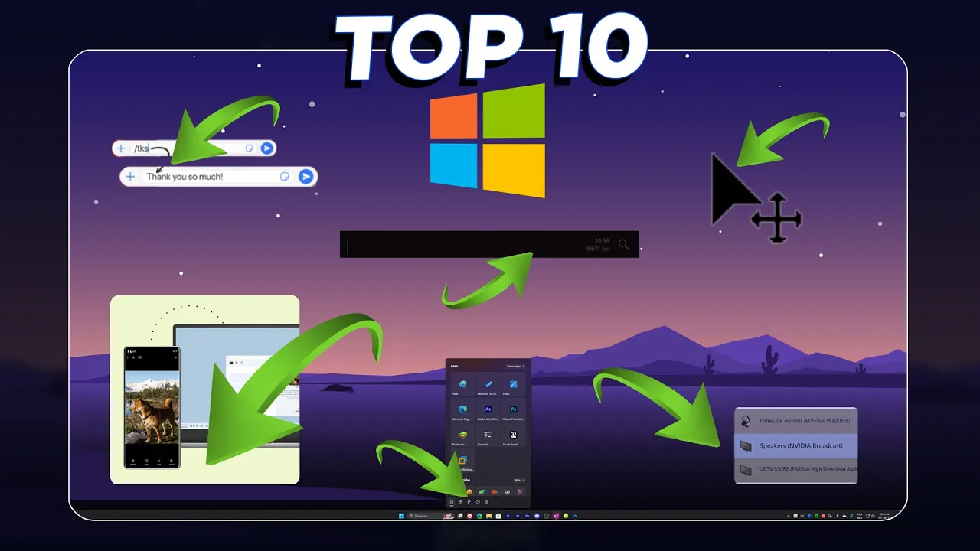Expand the system tray hidden icons chevron
This screenshot has width=980, height=551.
[x=788, y=516]
